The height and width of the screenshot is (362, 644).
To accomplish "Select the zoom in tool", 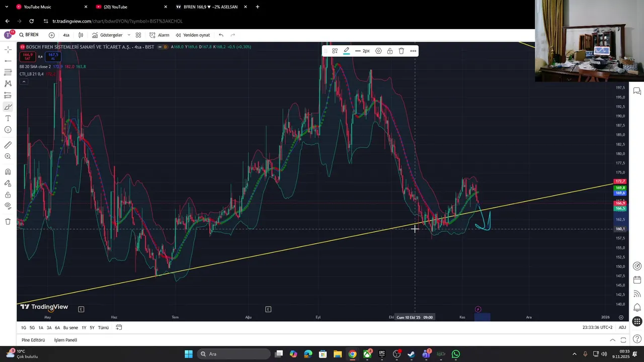I will click(x=8, y=156).
